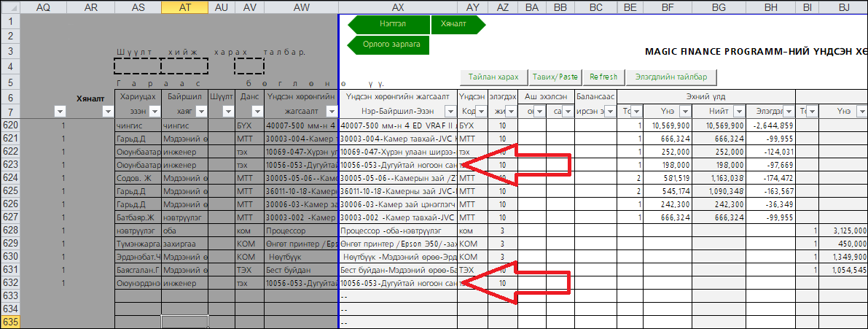This screenshot has height=329, width=868.
Task: Select column header AX
Action: (398, 7)
